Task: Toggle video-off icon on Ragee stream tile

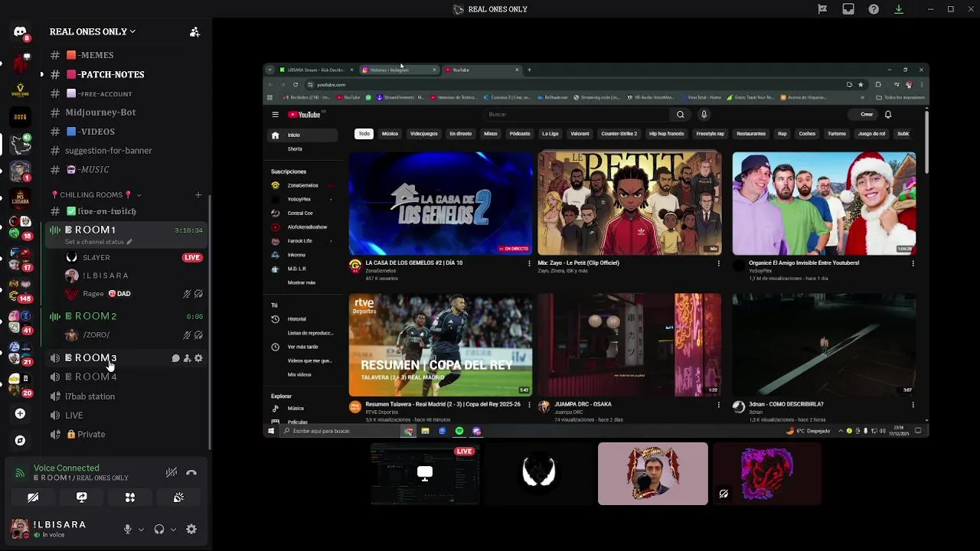Action: click(x=724, y=494)
